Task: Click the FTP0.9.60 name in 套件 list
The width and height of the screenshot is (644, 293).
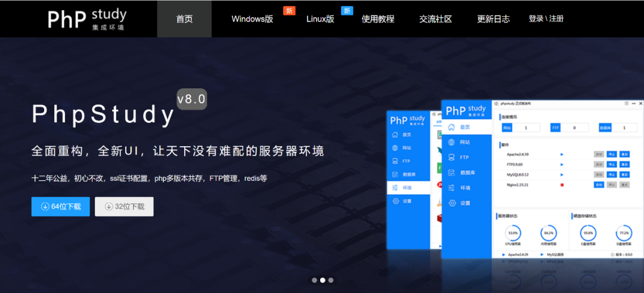Action: [x=515, y=164]
